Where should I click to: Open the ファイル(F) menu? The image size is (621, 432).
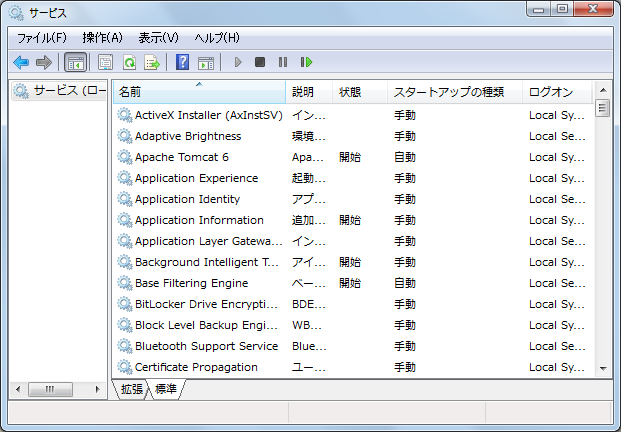coord(41,37)
